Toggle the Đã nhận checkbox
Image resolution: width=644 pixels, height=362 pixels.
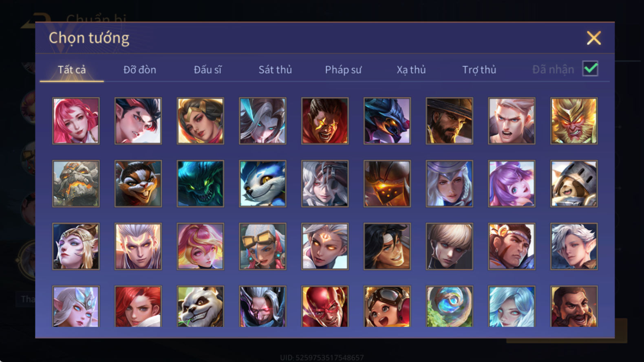coord(590,68)
